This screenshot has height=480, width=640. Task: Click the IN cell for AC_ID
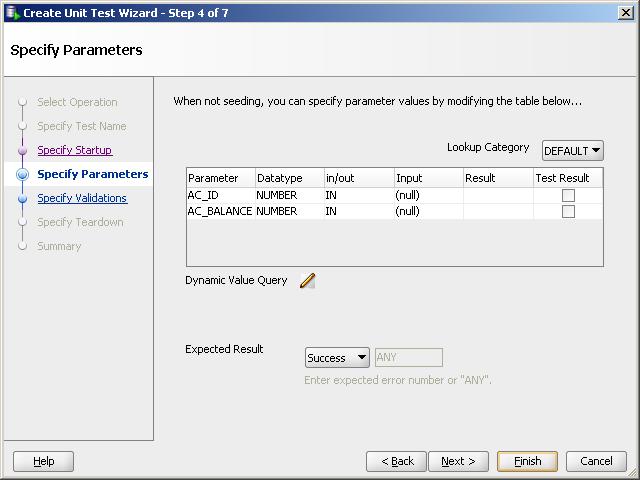[x=359, y=196]
